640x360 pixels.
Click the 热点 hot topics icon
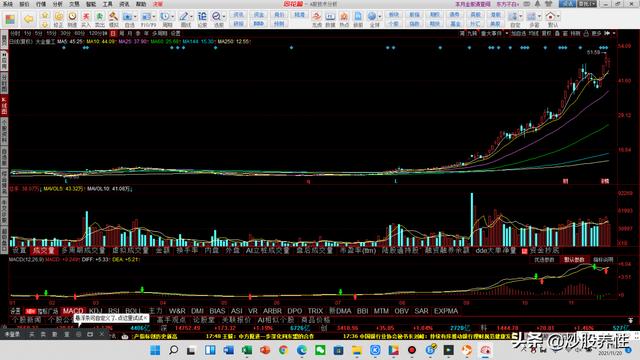click(344, 16)
